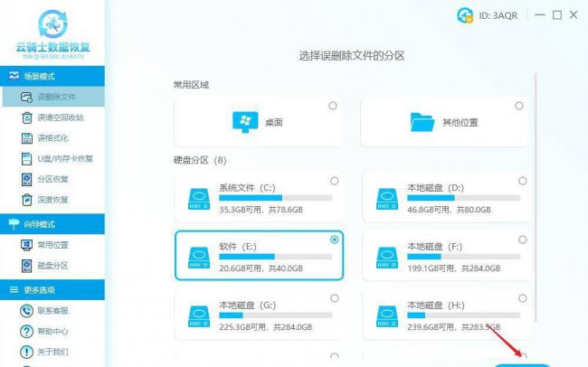Open 帮助中心 link

tap(52, 332)
